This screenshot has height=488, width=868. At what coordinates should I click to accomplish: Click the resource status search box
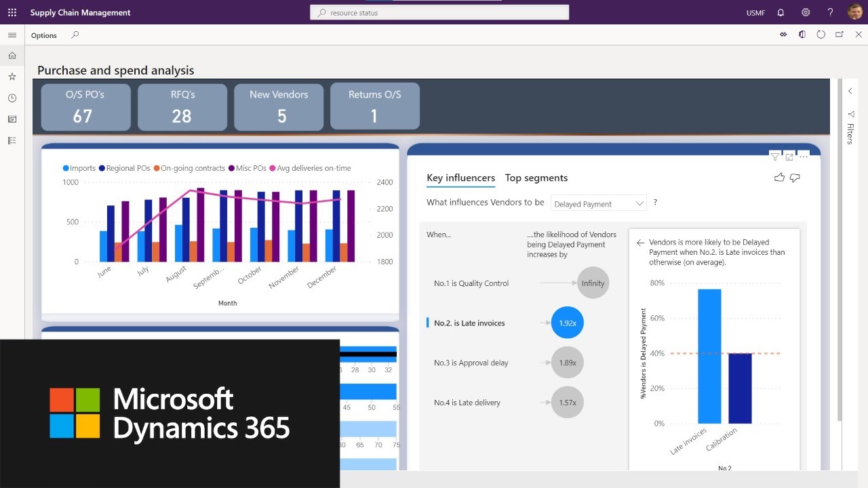439,12
